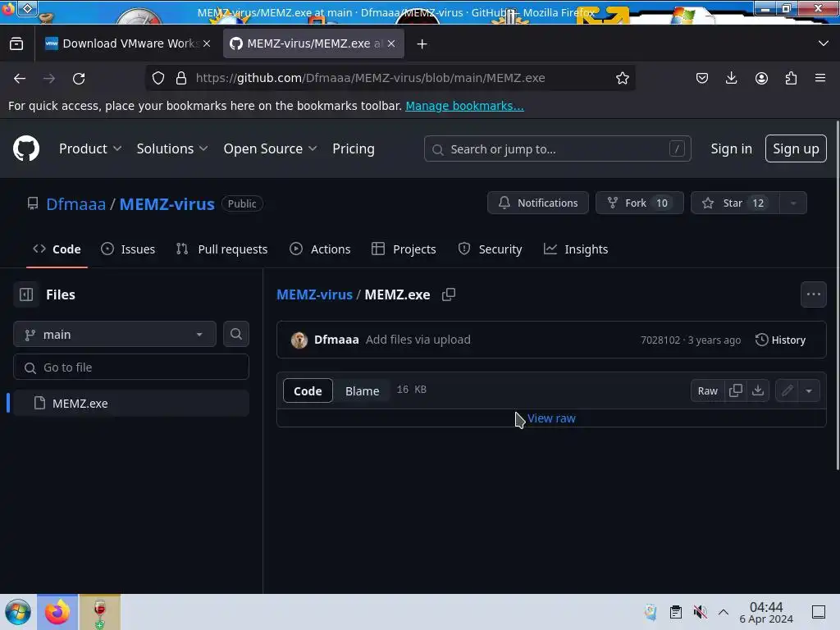Reload the page with the refresh icon
Viewport: 840px width, 630px height.
point(79,78)
